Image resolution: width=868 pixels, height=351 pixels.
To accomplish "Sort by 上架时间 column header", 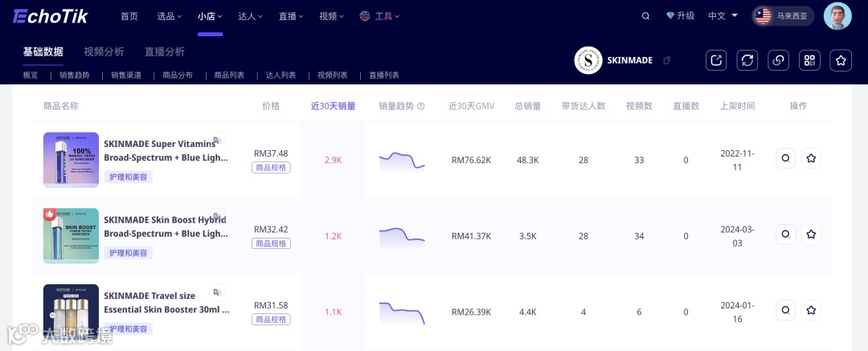I will 737,106.
